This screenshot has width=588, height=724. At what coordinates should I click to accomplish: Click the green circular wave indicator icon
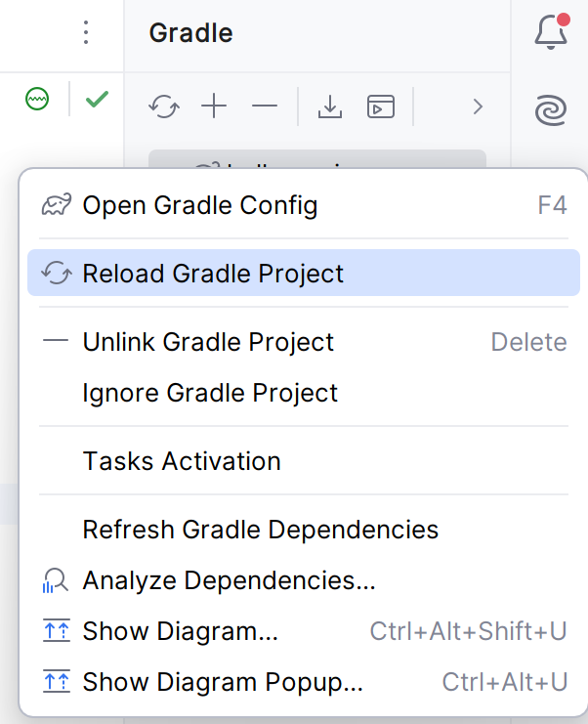click(x=37, y=98)
